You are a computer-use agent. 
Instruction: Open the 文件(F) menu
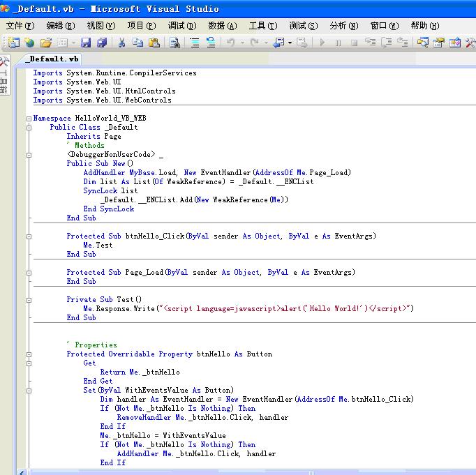[20, 26]
